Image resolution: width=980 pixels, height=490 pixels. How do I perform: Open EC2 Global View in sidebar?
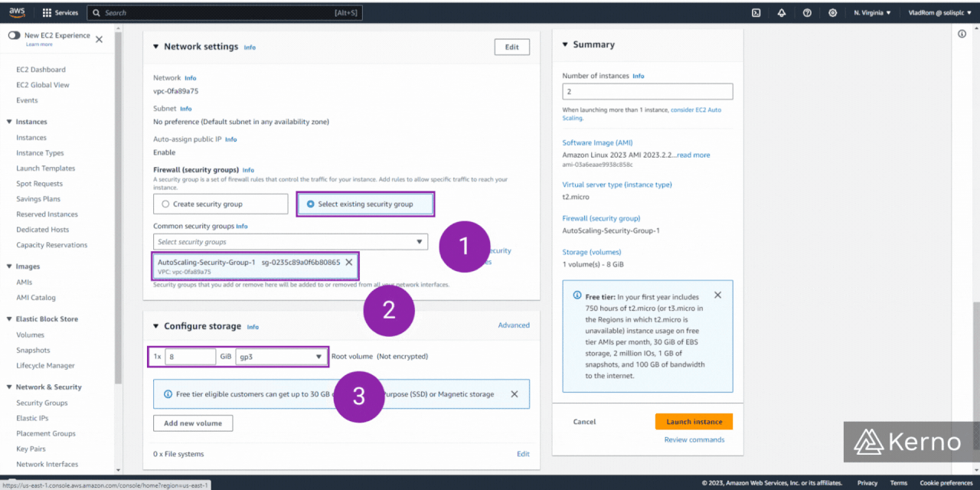[43, 85]
